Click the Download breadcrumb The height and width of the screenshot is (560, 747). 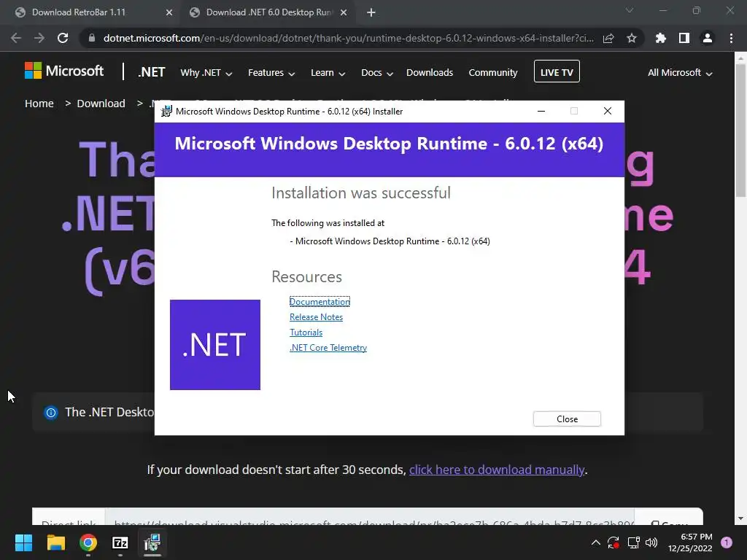point(101,104)
